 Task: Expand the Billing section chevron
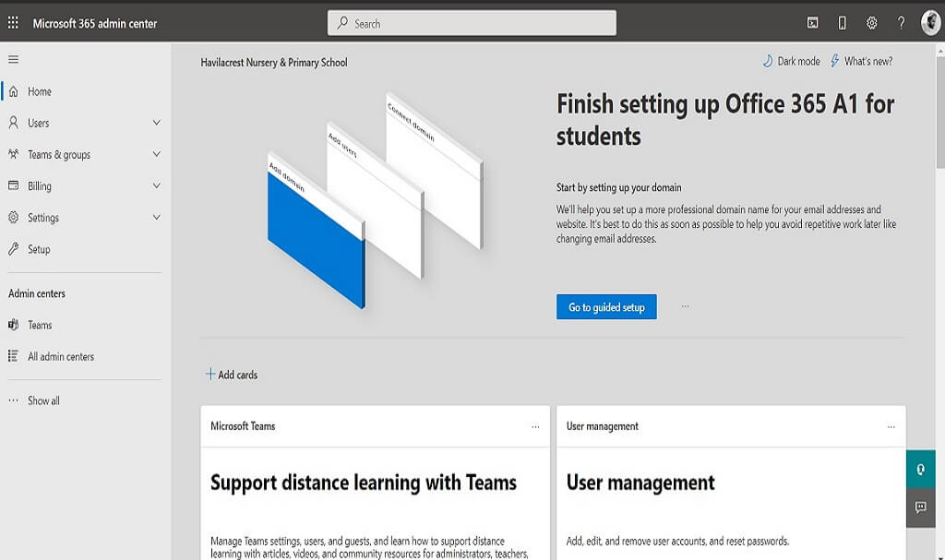[x=156, y=185]
